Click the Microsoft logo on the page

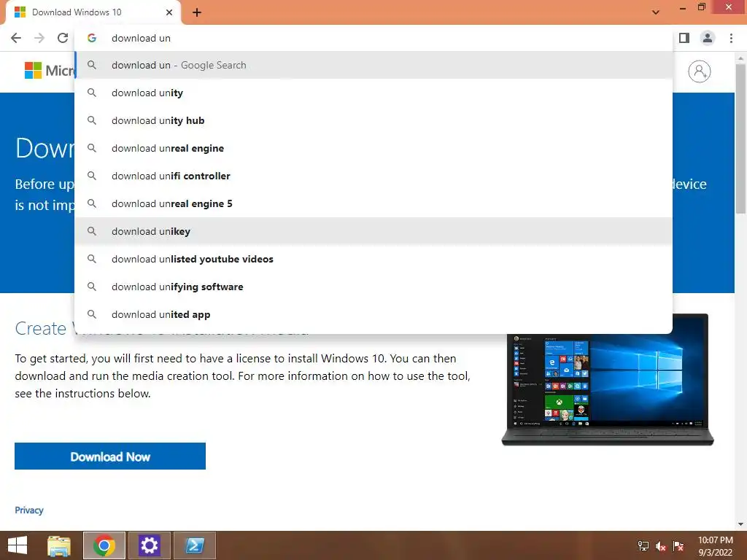coord(50,71)
